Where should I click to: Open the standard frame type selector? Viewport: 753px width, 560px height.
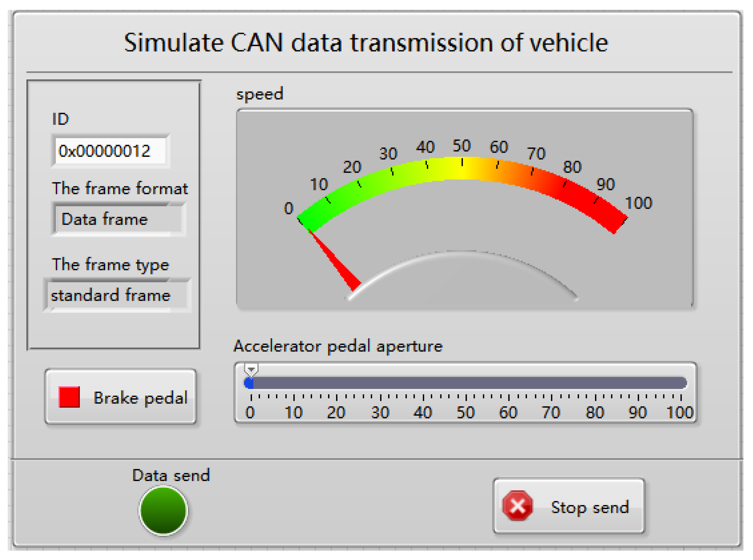(117, 295)
